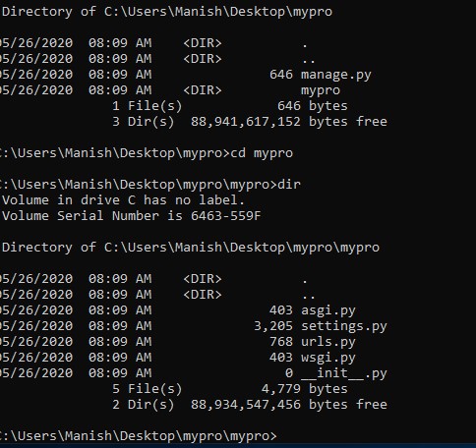Click the asgi.py filename
This screenshot has width=476, height=448.
[328, 310]
